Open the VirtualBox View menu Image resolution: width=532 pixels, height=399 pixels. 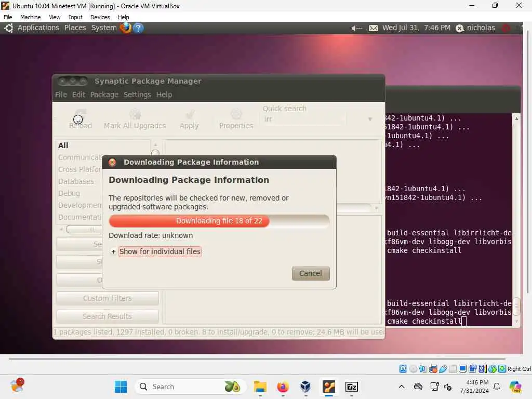point(55,17)
